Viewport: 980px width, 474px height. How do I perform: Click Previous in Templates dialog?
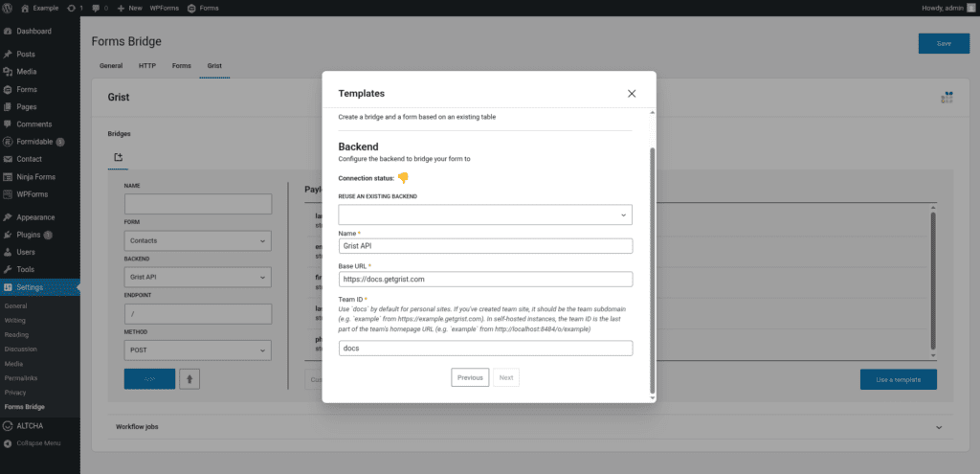470,377
